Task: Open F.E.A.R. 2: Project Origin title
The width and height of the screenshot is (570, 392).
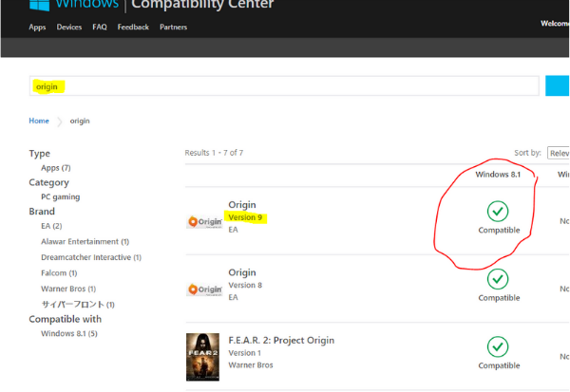Action: coord(281,341)
